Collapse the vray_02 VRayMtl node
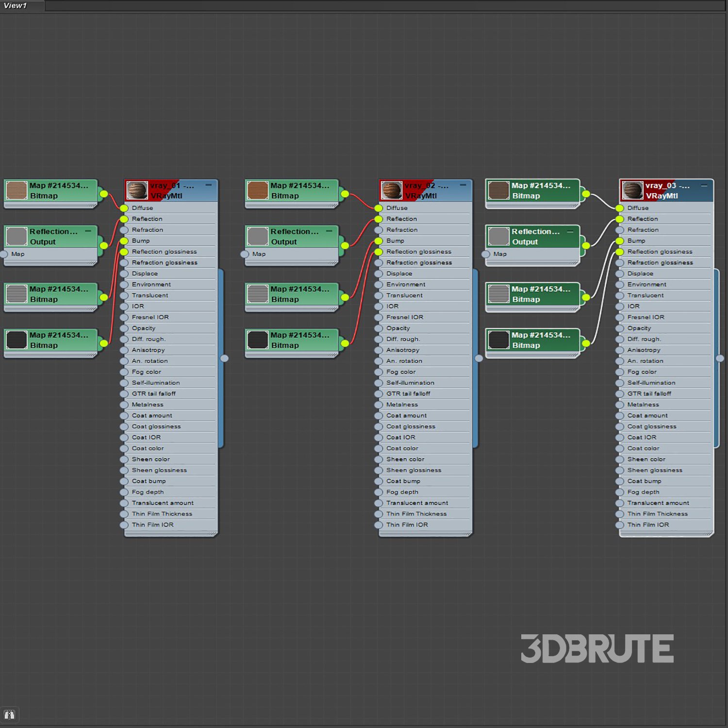This screenshot has width=728, height=728. point(463,185)
